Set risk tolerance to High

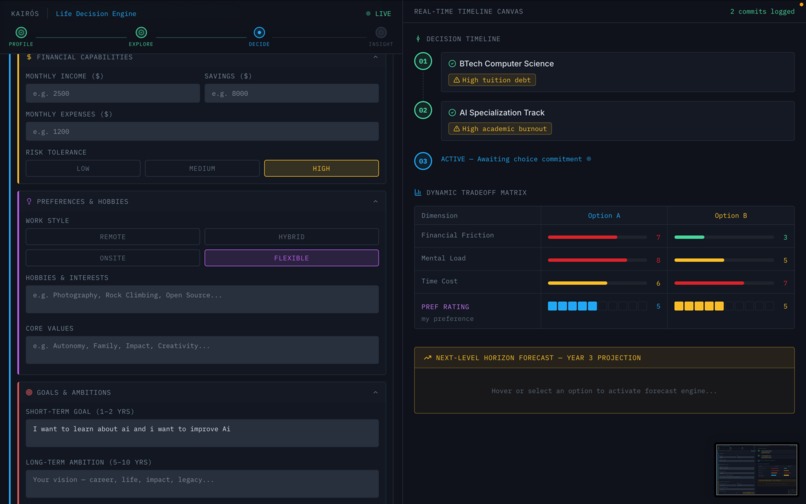321,168
